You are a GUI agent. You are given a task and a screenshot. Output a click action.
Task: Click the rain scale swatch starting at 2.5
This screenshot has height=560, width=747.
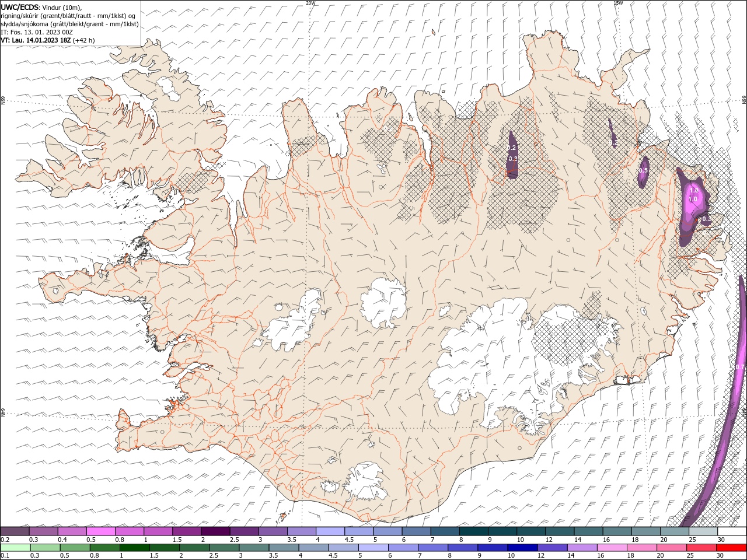[224, 548]
